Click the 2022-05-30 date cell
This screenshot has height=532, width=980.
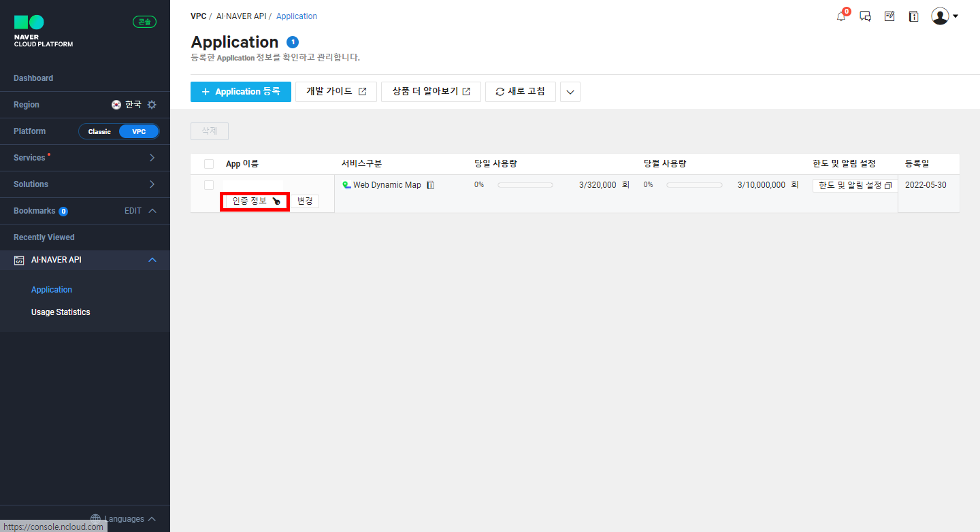926,185
